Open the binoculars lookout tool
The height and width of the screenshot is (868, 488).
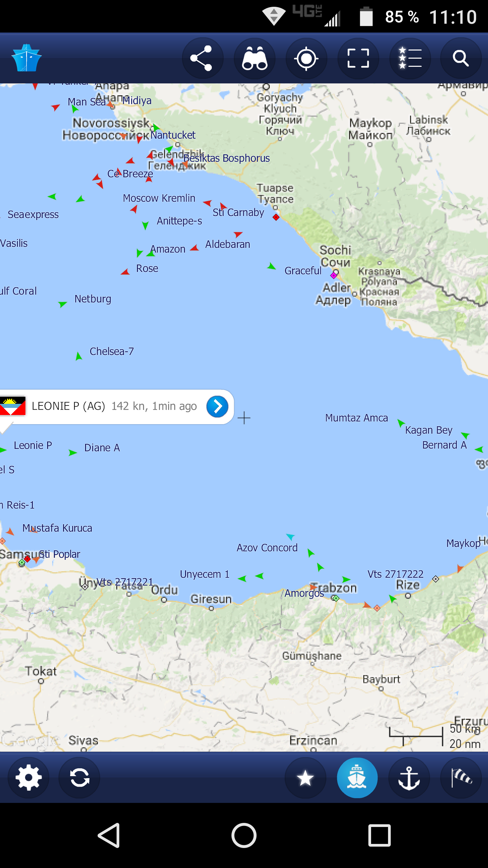pyautogui.click(x=255, y=58)
